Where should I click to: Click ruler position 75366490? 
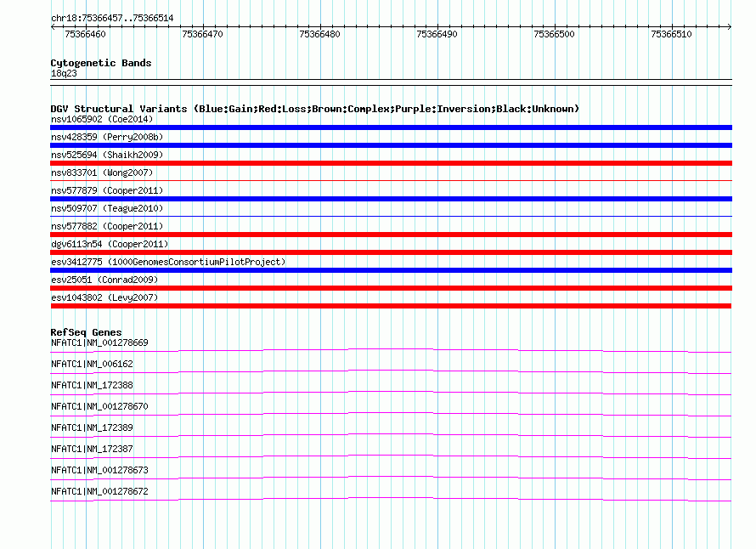click(437, 34)
